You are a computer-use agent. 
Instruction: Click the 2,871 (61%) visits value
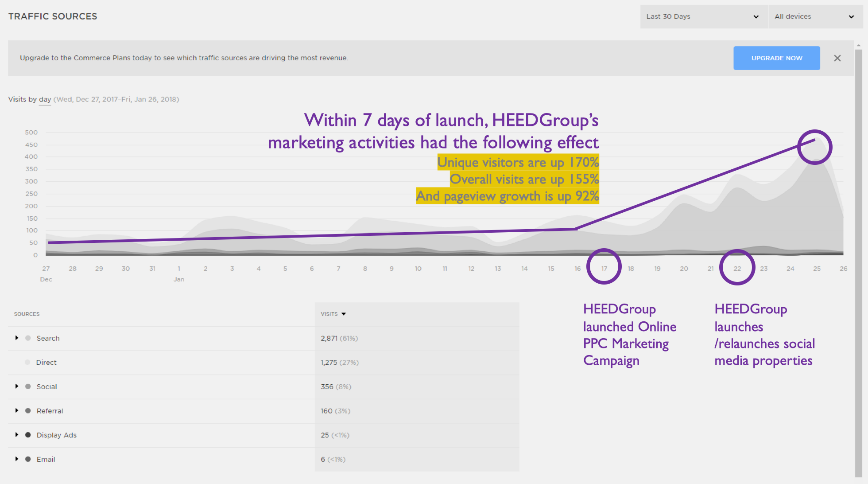339,338
